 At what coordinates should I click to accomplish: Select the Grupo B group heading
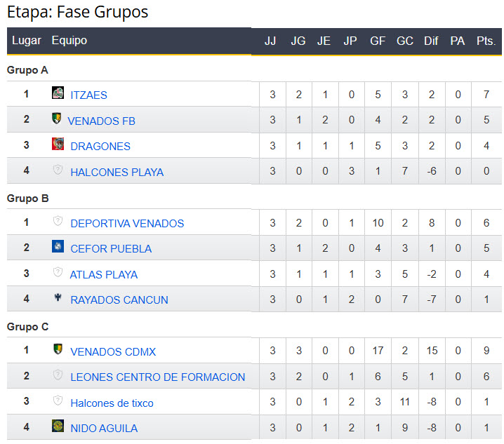tap(28, 199)
